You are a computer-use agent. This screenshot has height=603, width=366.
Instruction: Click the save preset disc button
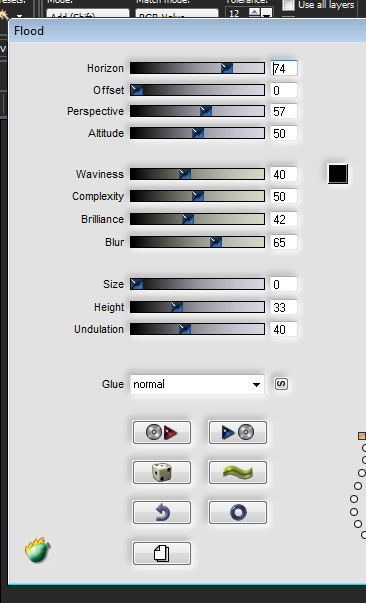[x=237, y=432]
